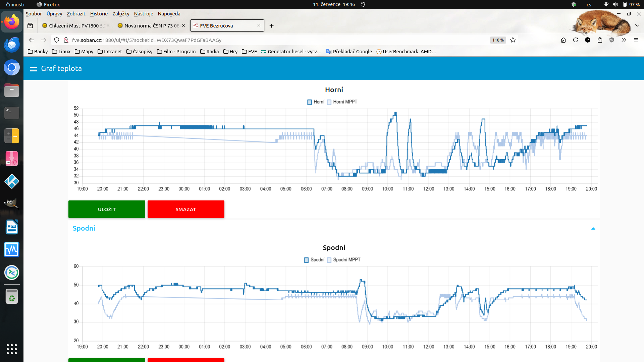The image size is (644, 362).
Task: Open the Firefox application menu icon
Action: [636, 40]
